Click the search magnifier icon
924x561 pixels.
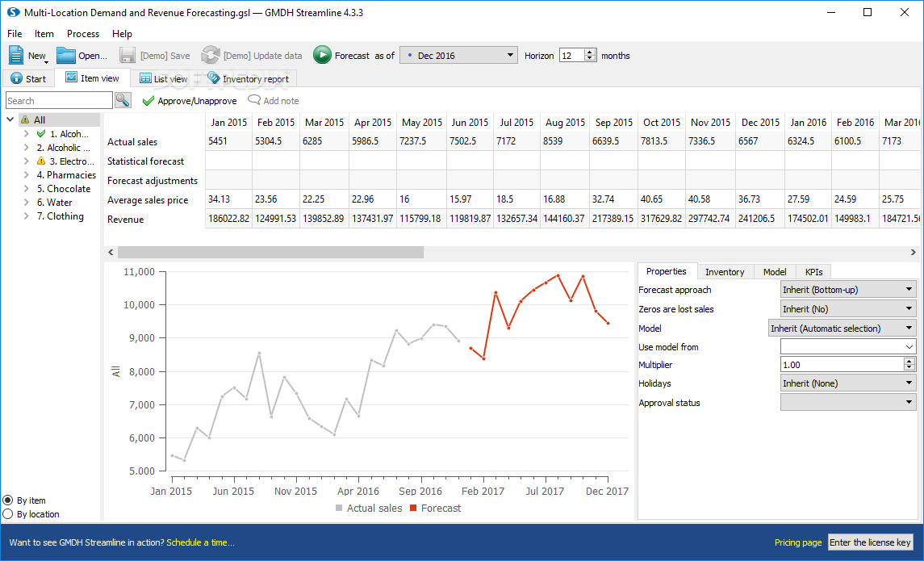pos(123,100)
